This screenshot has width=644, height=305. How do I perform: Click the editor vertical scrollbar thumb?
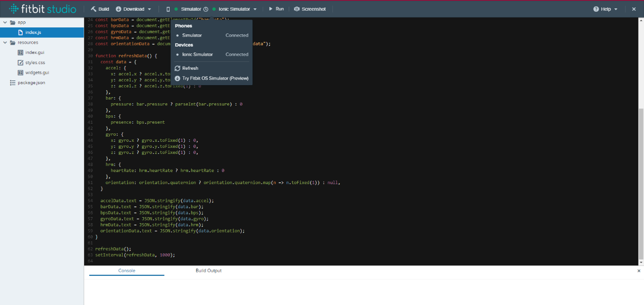click(x=641, y=185)
